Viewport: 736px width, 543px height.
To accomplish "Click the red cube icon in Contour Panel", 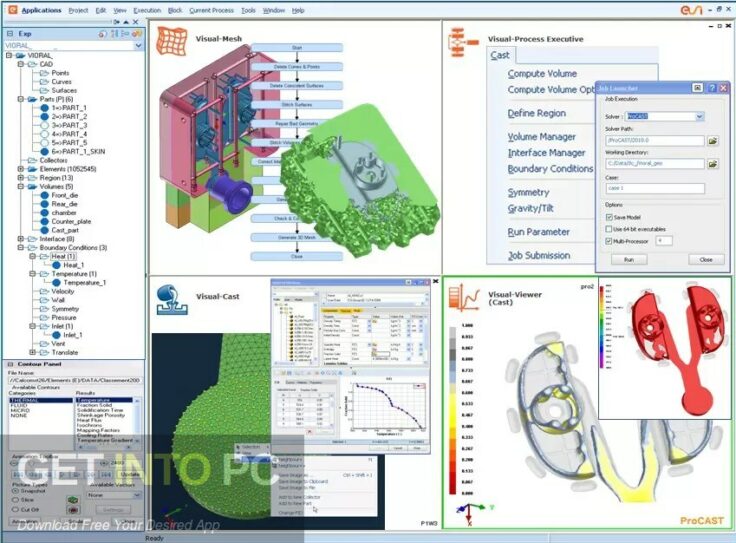I will pos(73,510).
